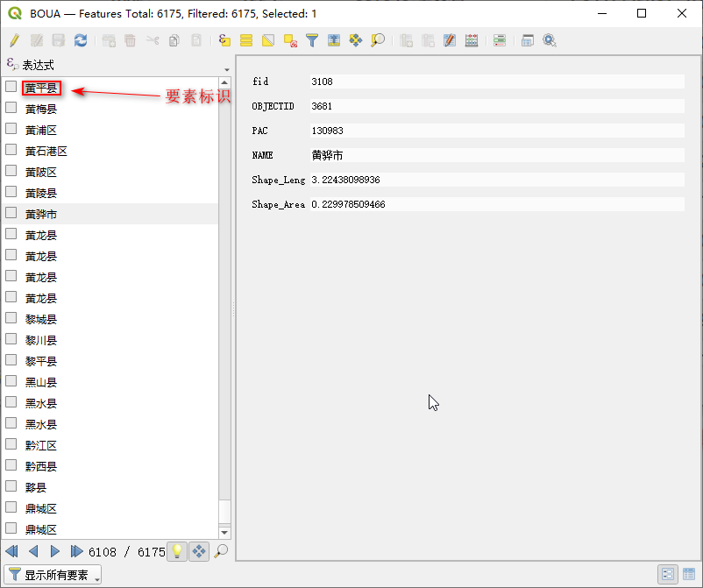Viewport: 703px width, 588px height.
Task: Click the invert selection icon
Action: (268, 40)
